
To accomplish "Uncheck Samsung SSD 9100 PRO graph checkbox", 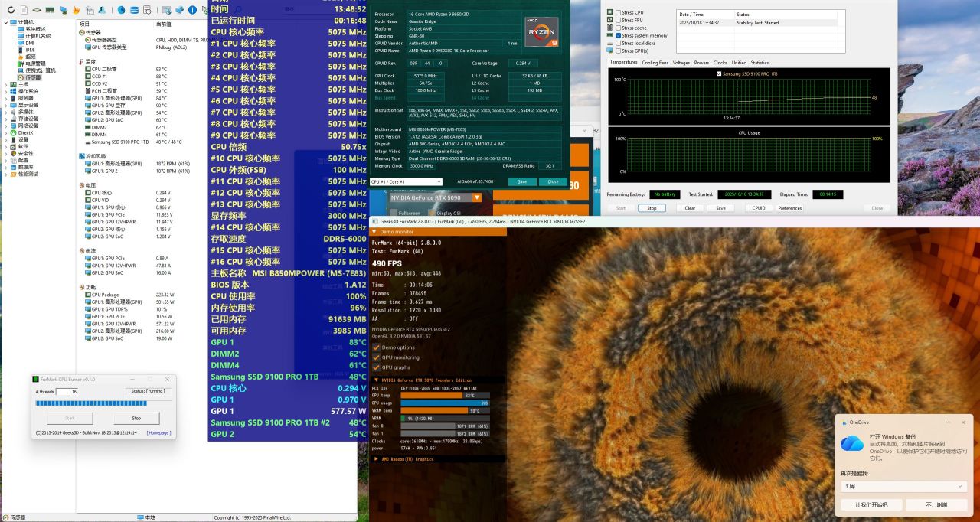I will point(718,73).
